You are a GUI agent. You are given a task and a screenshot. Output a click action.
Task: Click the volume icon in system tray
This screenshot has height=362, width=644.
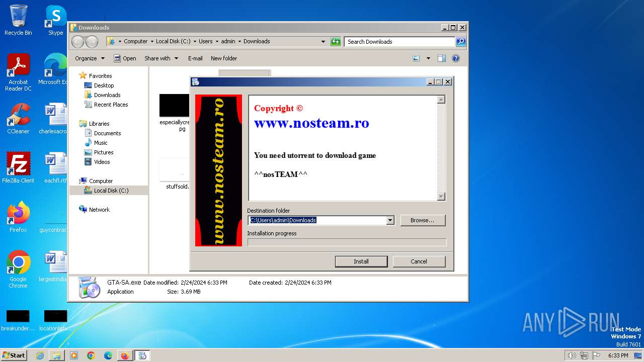[572, 355]
